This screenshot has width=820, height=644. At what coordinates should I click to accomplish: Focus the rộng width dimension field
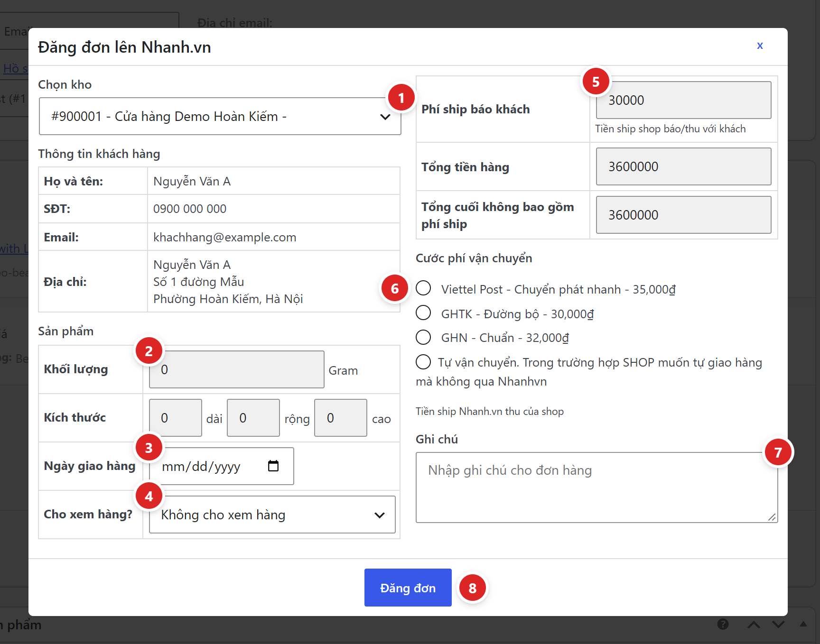(253, 418)
